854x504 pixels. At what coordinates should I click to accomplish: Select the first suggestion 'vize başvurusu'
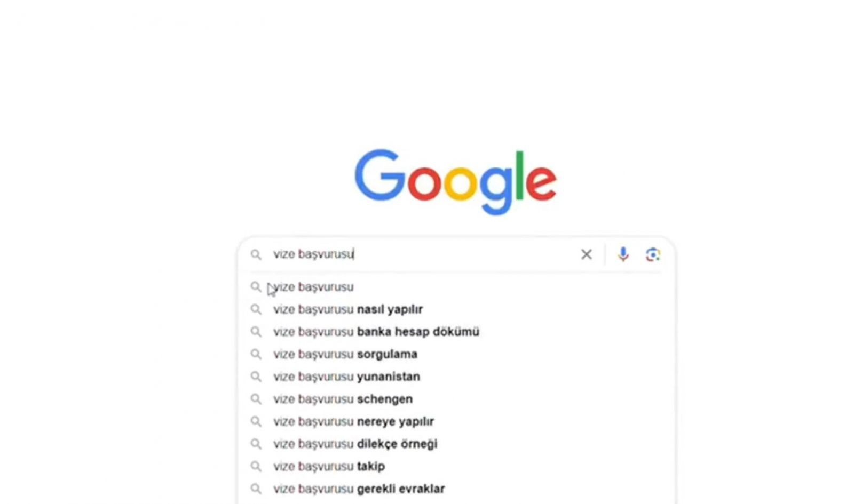[456, 287]
